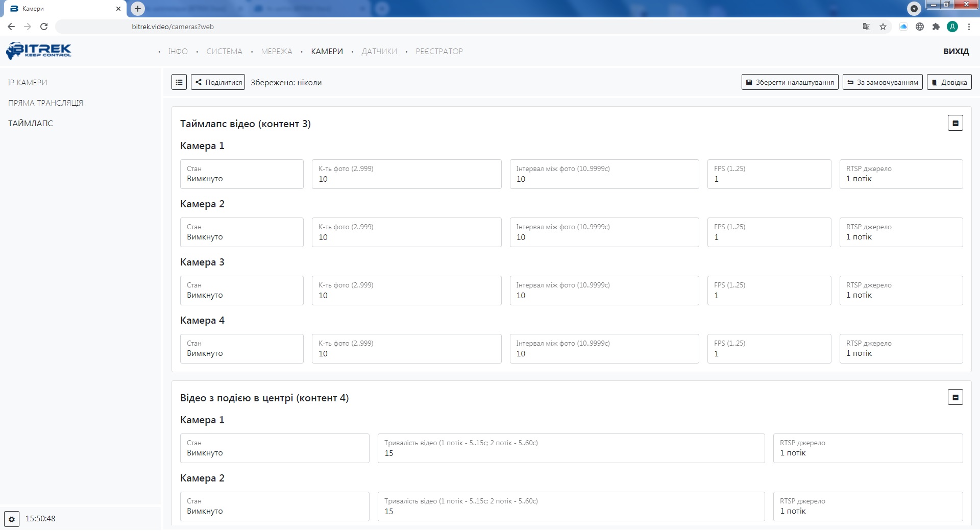Click the list view icon button
Image resolution: width=980 pixels, height=531 pixels.
coord(179,82)
